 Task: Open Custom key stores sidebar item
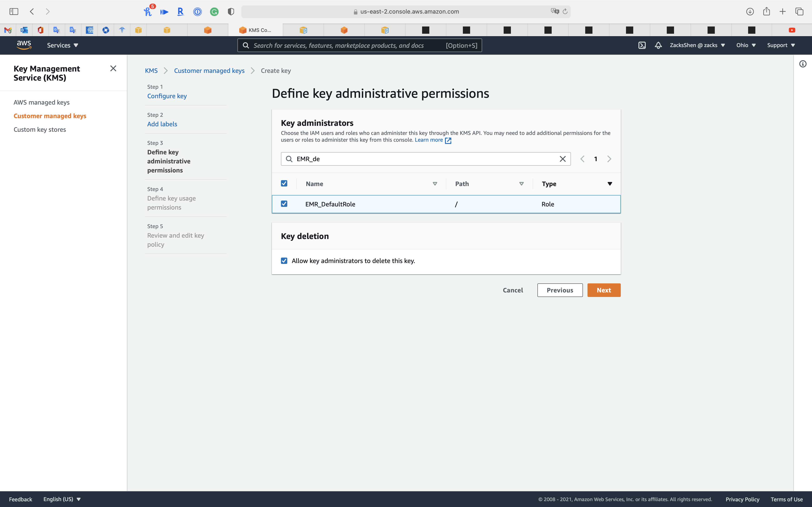coord(40,129)
